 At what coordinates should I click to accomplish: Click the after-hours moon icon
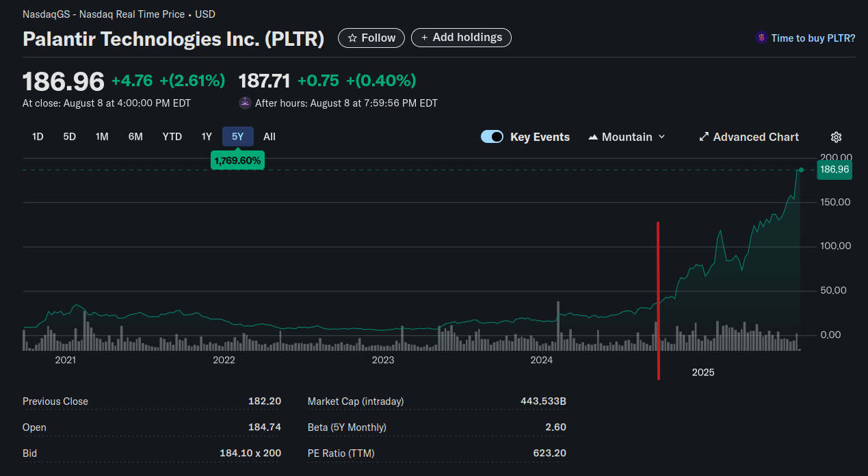[x=245, y=103]
